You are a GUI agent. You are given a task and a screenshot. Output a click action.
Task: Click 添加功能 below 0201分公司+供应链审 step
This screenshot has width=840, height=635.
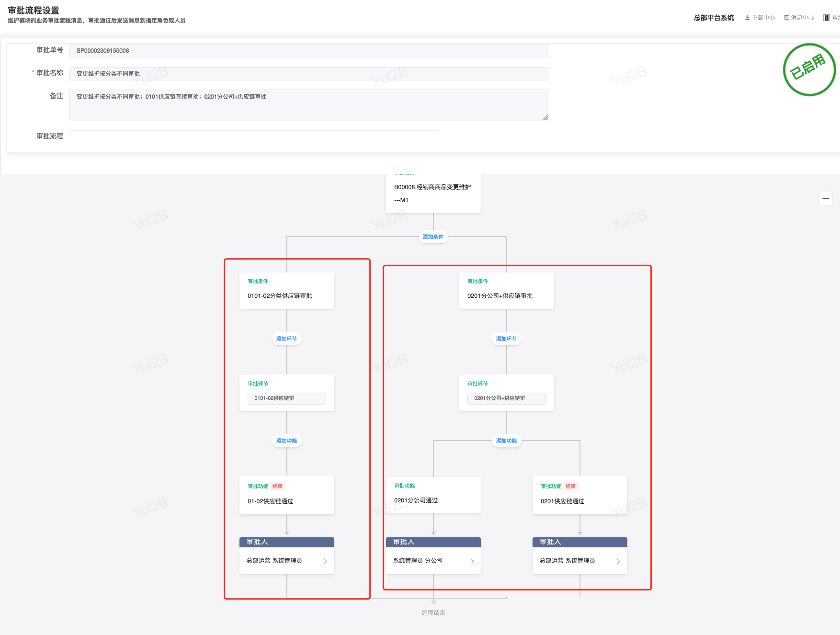506,441
